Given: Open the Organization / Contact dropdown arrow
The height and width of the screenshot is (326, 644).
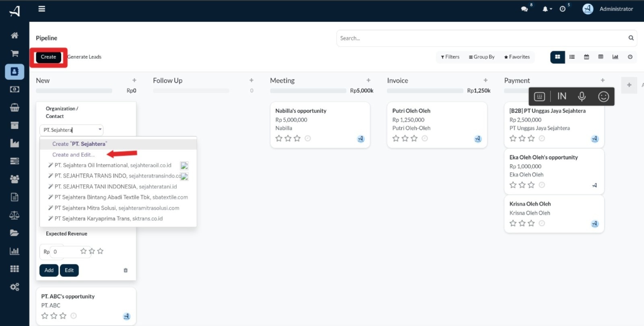Looking at the screenshot, I should click(x=100, y=130).
